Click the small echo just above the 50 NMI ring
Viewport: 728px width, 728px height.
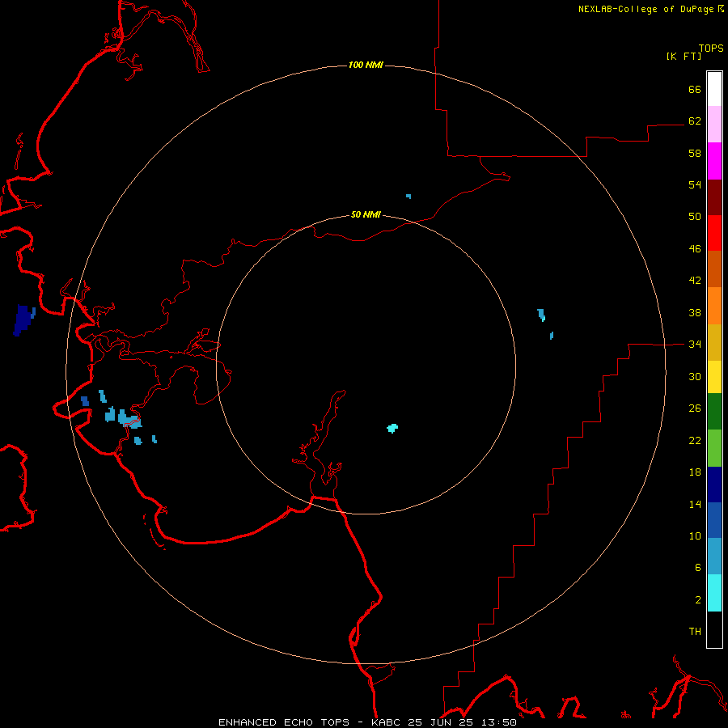408,197
